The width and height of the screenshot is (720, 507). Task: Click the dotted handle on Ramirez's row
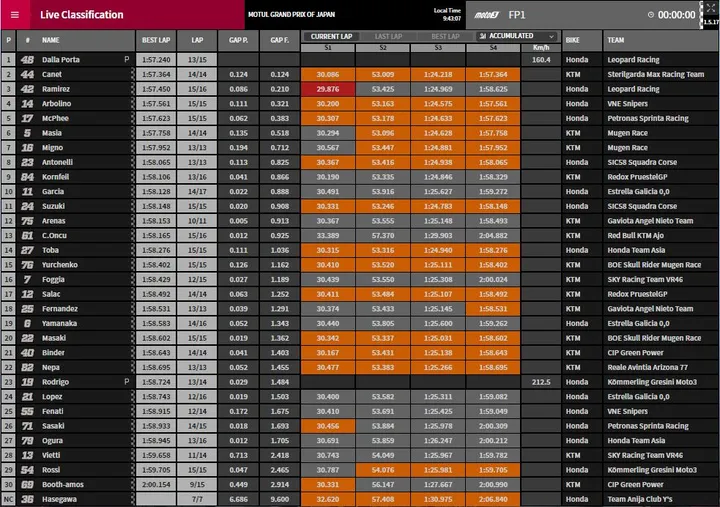coord(133,89)
